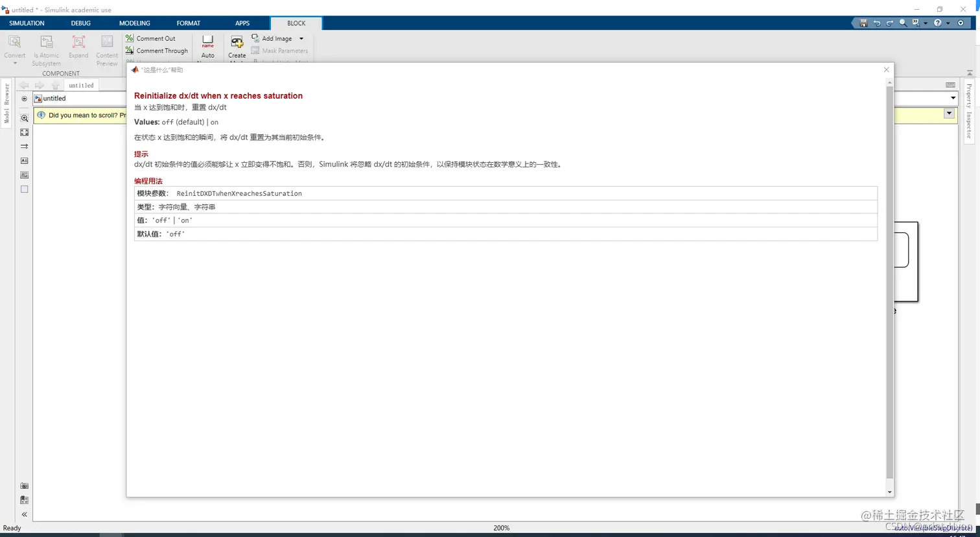Viewport: 980px width, 537px height.
Task: Click Comment Through in ribbon
Action: tap(156, 51)
